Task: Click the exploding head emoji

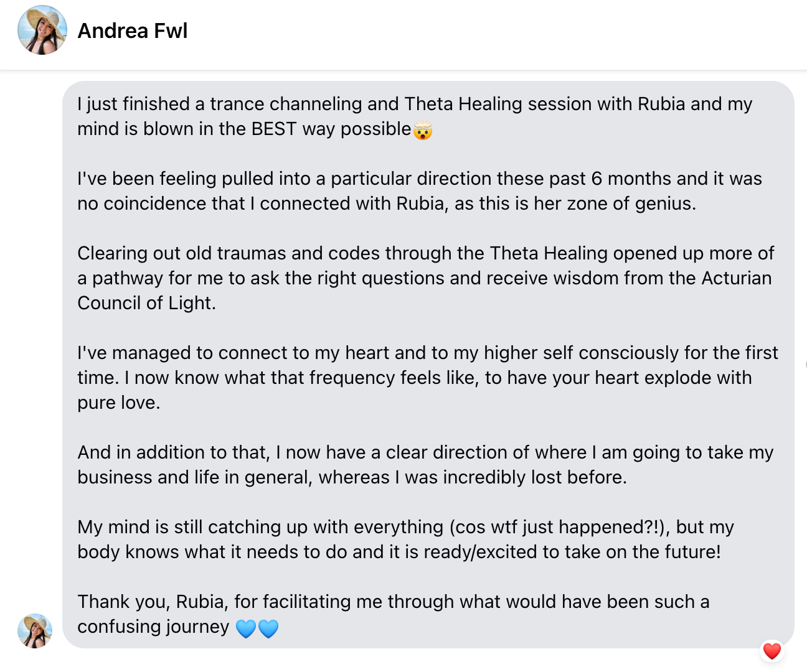Action: [x=423, y=130]
